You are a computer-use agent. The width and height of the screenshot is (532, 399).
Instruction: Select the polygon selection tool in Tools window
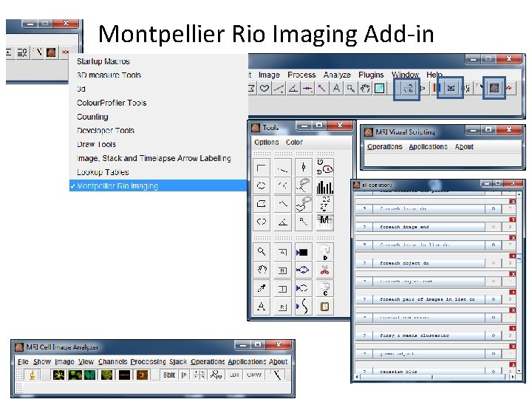262,204
